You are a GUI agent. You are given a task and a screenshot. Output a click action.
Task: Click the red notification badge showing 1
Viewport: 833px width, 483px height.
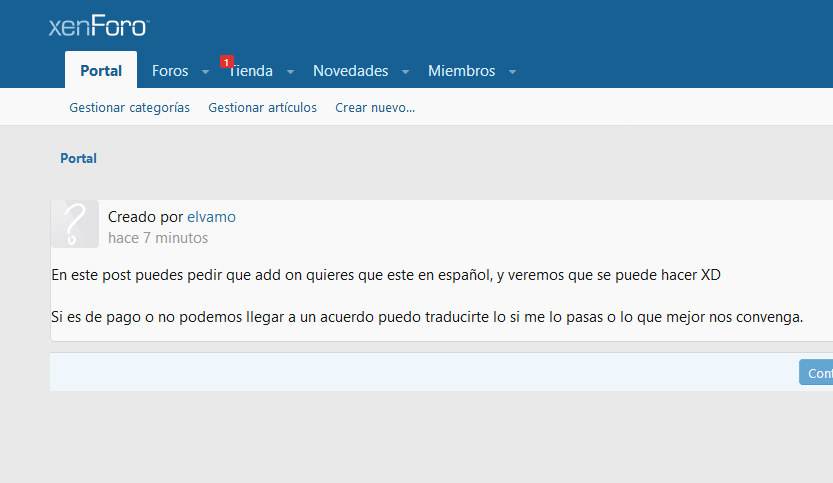point(227,61)
